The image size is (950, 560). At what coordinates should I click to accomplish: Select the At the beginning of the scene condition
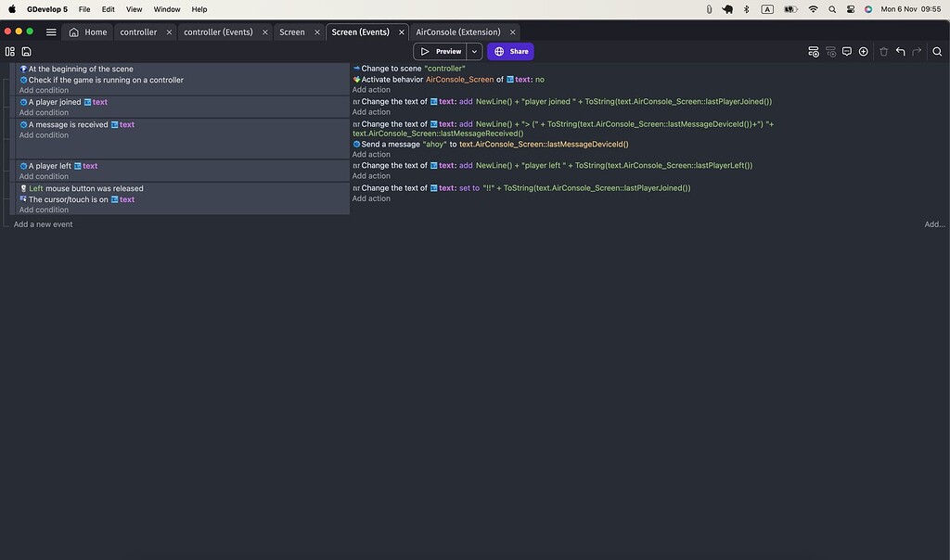pos(76,69)
